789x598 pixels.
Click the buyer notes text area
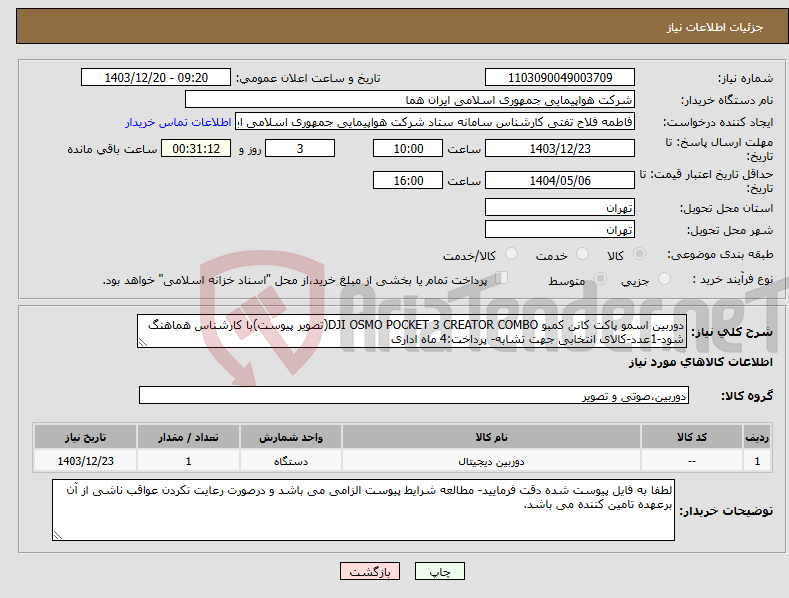(x=363, y=510)
